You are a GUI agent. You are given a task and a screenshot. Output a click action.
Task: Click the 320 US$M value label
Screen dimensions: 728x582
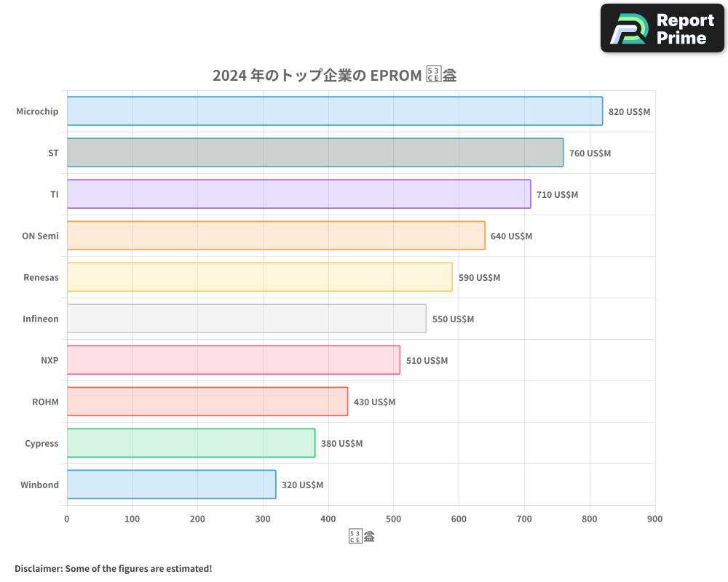coord(302,485)
